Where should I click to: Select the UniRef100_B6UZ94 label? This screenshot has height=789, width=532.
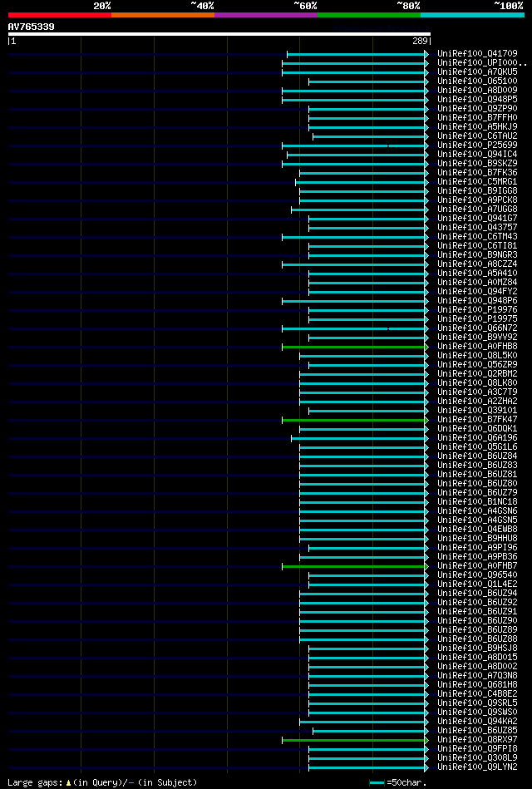coord(477,594)
